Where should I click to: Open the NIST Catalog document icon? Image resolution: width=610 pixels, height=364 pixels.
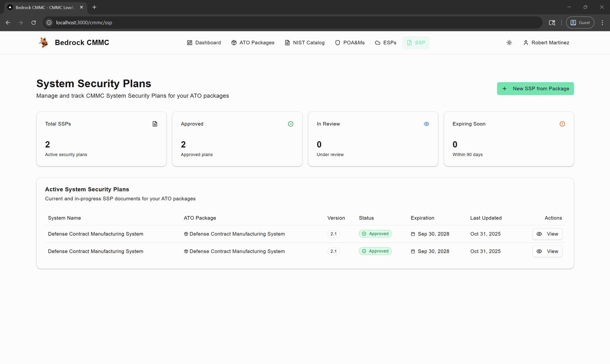tap(287, 43)
